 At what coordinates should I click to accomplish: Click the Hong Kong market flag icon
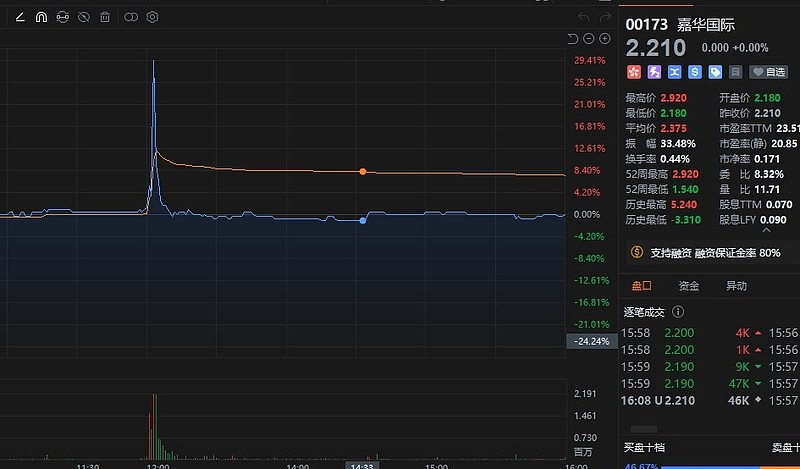pyautogui.click(x=634, y=72)
